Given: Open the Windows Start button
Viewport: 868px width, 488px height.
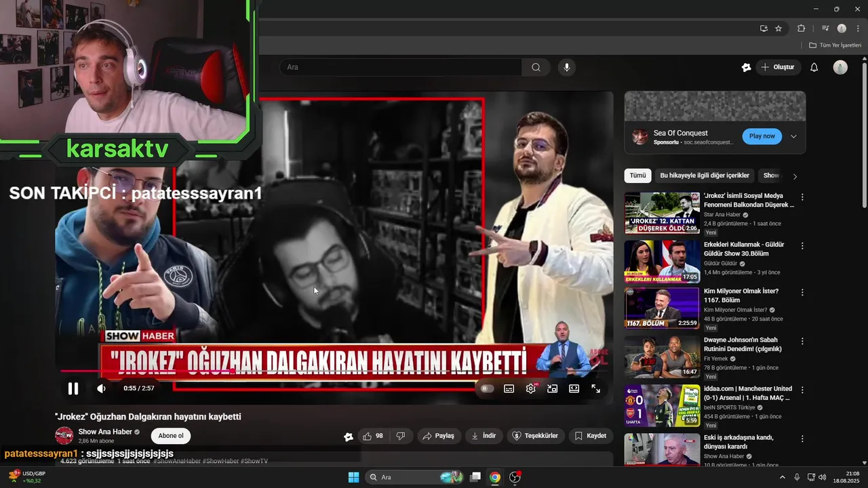Looking at the screenshot, I should click(x=353, y=477).
